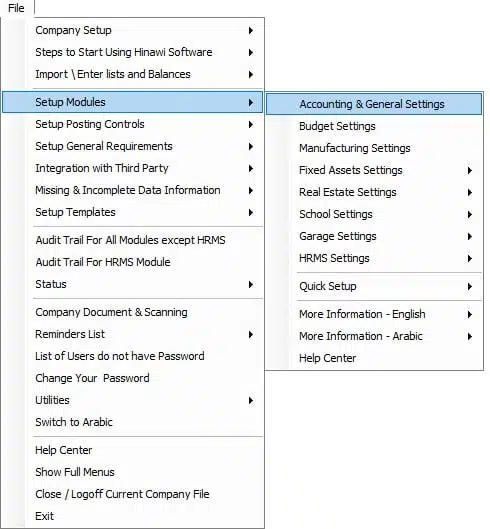Select Budget Settings menu entry
The width and height of the screenshot is (490, 529).
tap(374, 126)
